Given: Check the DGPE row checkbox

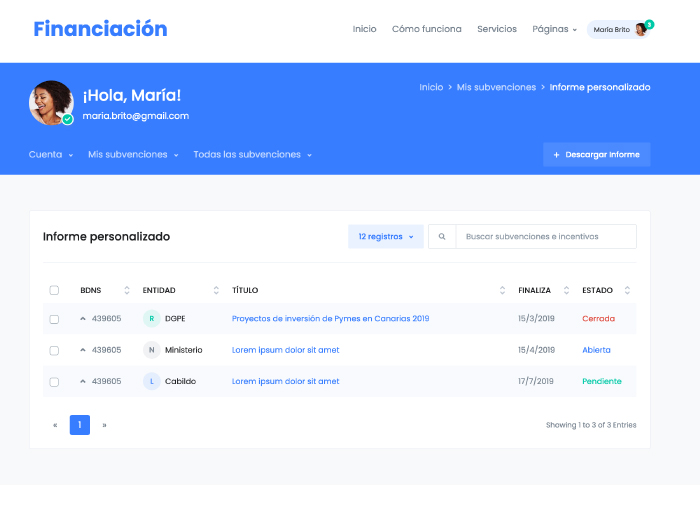Looking at the screenshot, I should click(x=54, y=319).
